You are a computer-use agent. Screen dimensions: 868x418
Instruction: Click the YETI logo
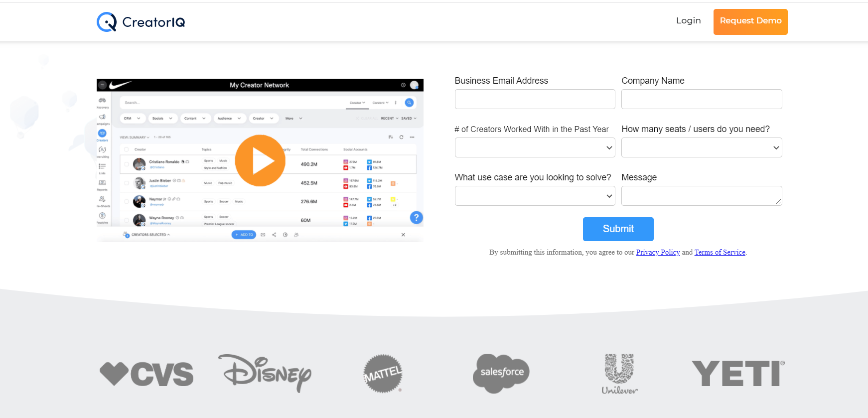tap(738, 374)
